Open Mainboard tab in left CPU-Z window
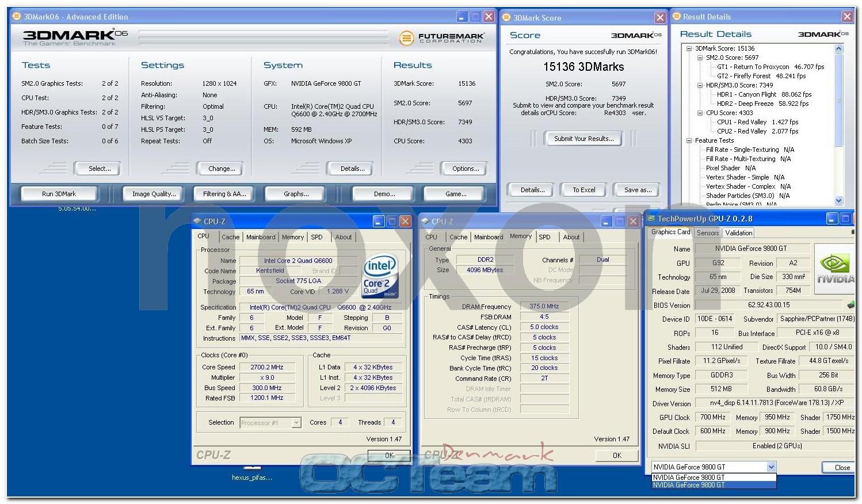 point(261,237)
